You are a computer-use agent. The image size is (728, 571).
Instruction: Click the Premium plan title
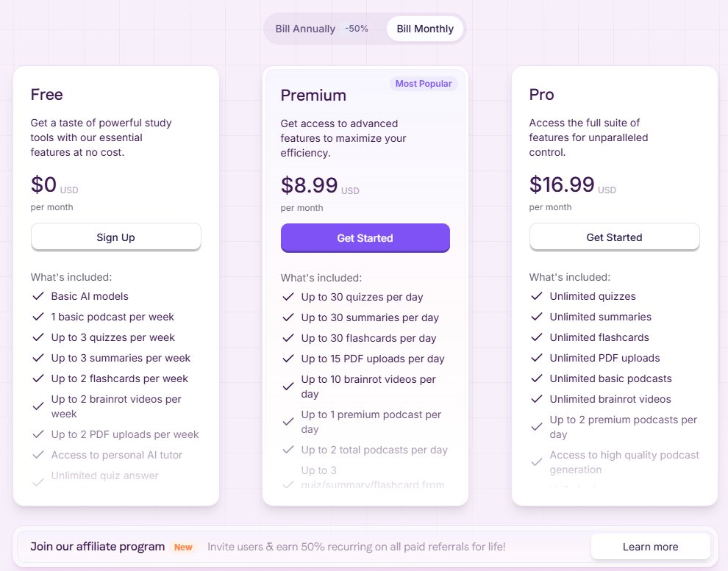click(313, 96)
